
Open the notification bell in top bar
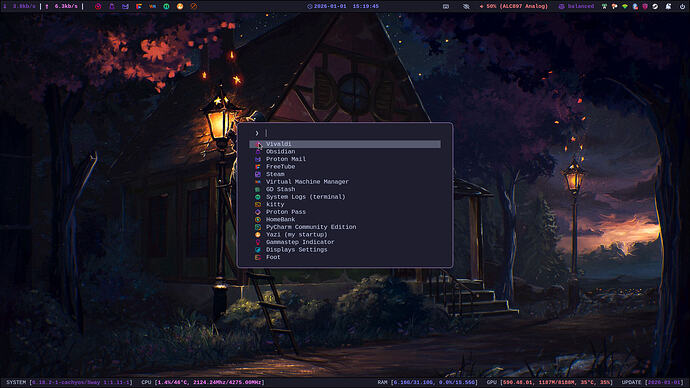[669, 6]
